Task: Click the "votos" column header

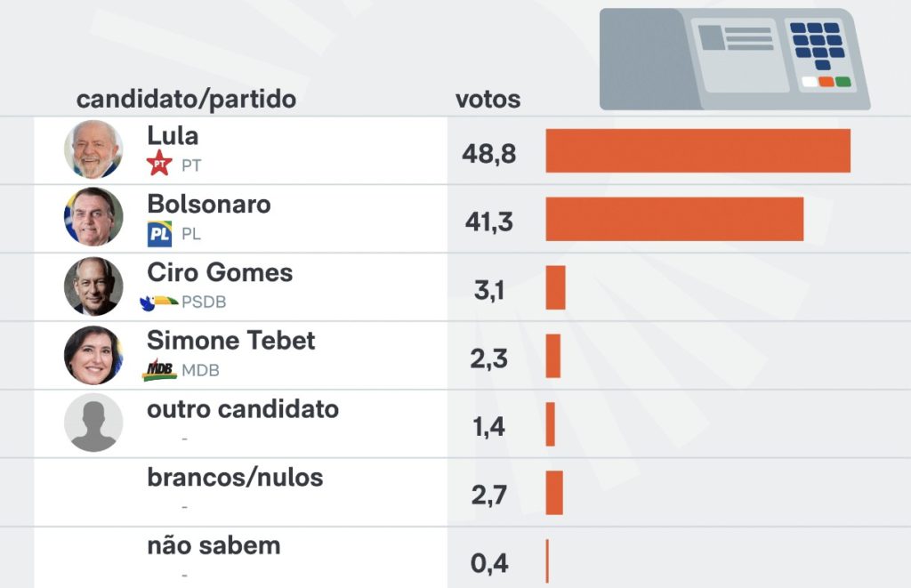Action: pos(488,99)
